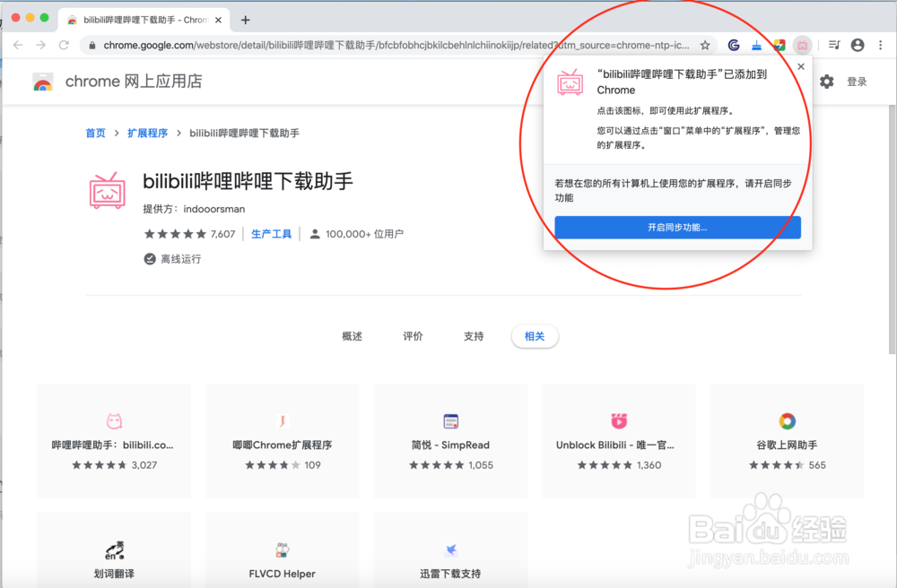Reload the page with refresh icon

pos(64,45)
